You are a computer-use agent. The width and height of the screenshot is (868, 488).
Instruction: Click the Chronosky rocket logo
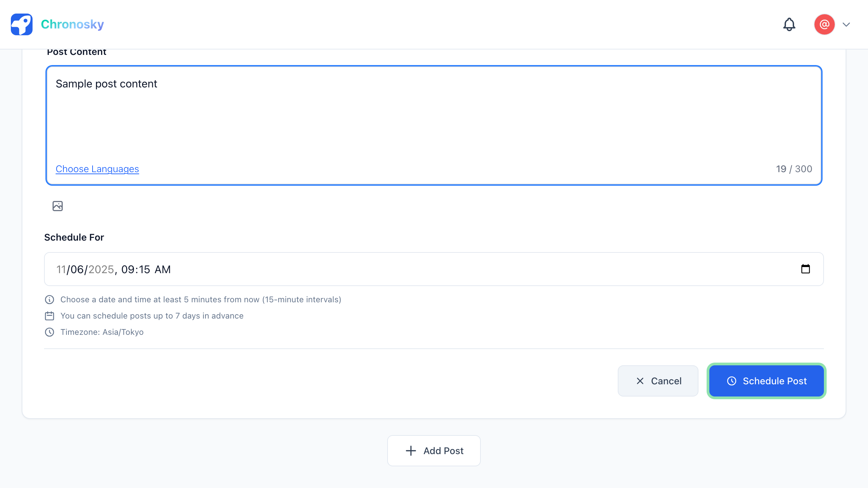tap(22, 24)
